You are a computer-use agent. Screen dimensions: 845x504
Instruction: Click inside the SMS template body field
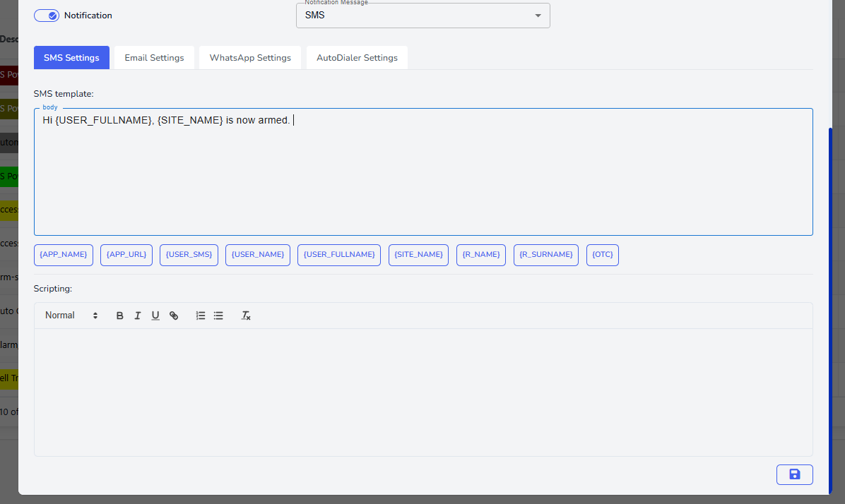point(422,176)
